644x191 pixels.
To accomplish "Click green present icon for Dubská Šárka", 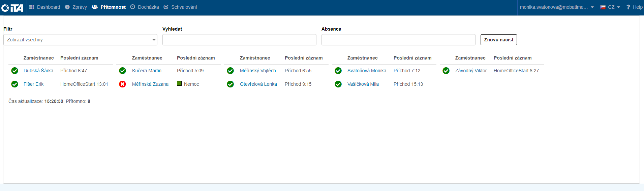I will 15,71.
